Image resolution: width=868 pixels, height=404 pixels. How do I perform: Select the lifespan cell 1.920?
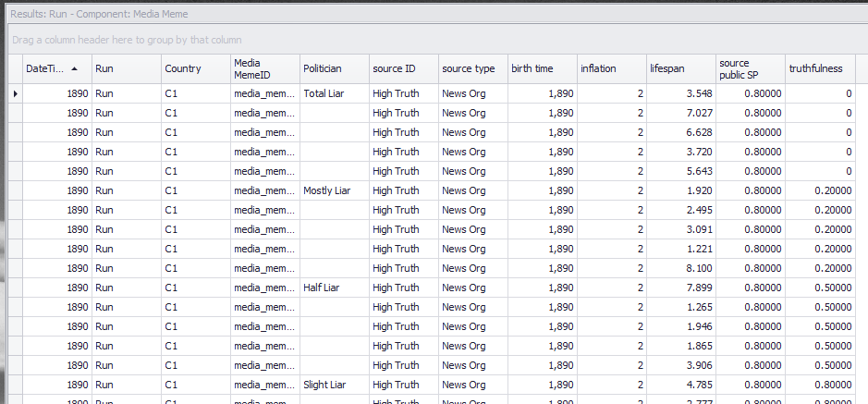pyautogui.click(x=680, y=190)
